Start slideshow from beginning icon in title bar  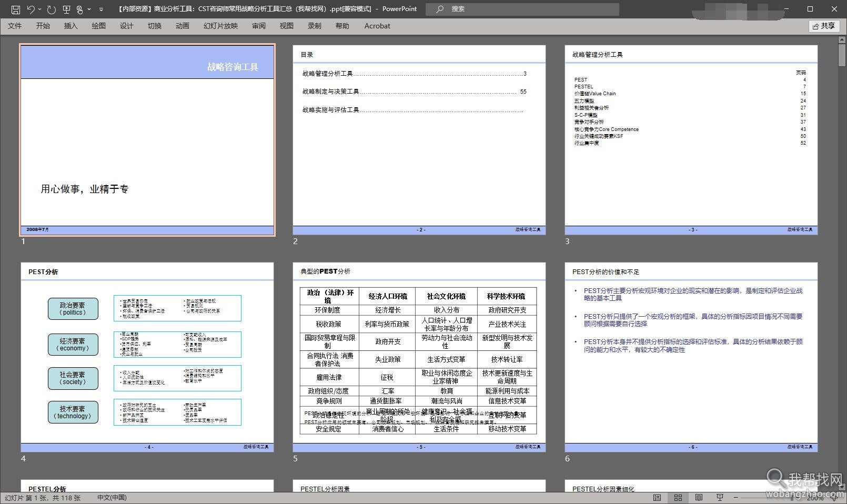coord(66,9)
